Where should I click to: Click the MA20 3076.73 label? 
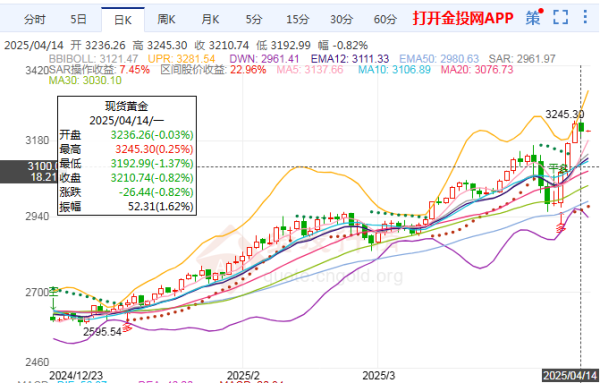[x=477, y=70]
